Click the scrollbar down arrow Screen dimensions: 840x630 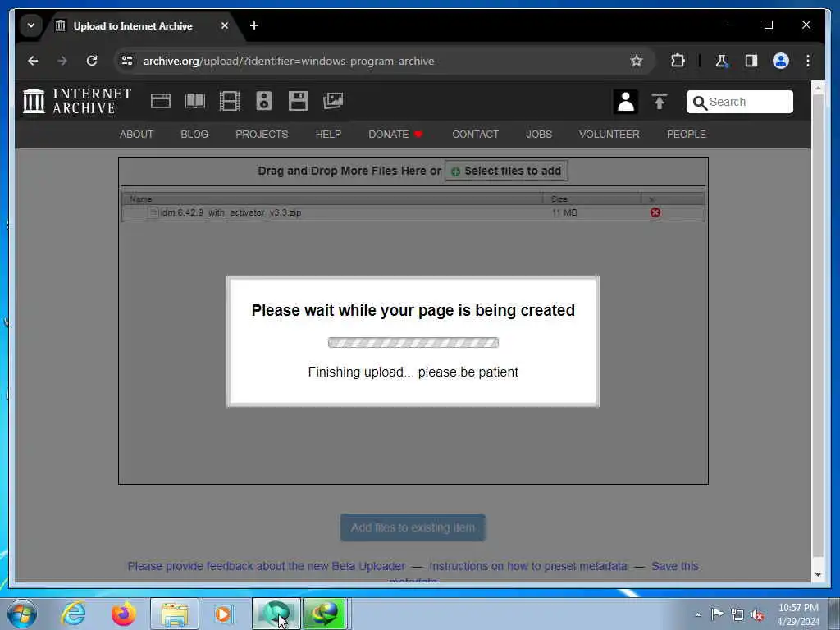tap(818, 575)
